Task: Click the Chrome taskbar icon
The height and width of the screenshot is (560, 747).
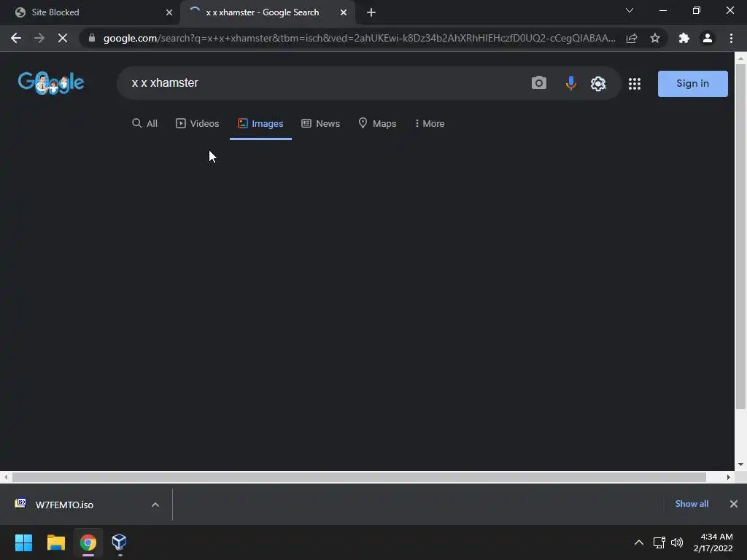Action: point(88,542)
